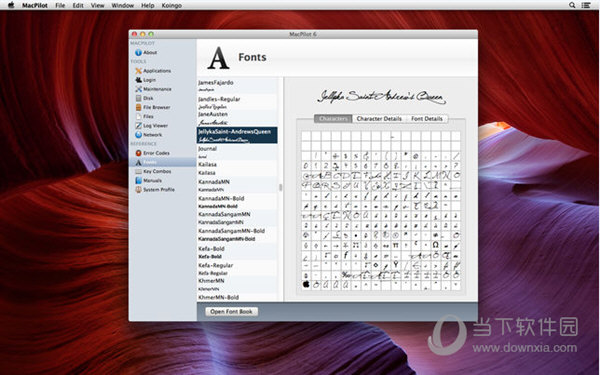Switch to the Character Details tab
Image resolution: width=600 pixels, height=375 pixels.
tap(379, 119)
